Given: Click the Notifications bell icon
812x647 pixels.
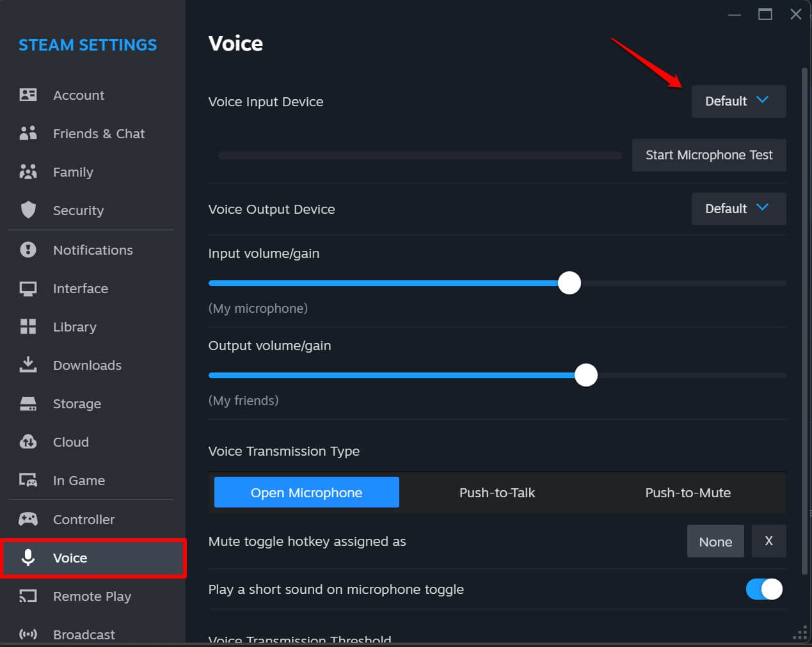Looking at the screenshot, I should pos(28,250).
